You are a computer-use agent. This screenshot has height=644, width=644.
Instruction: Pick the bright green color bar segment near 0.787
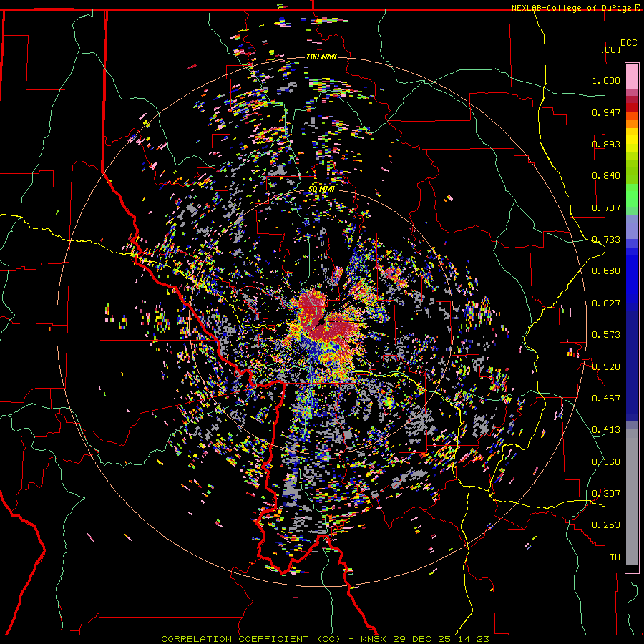point(632,197)
